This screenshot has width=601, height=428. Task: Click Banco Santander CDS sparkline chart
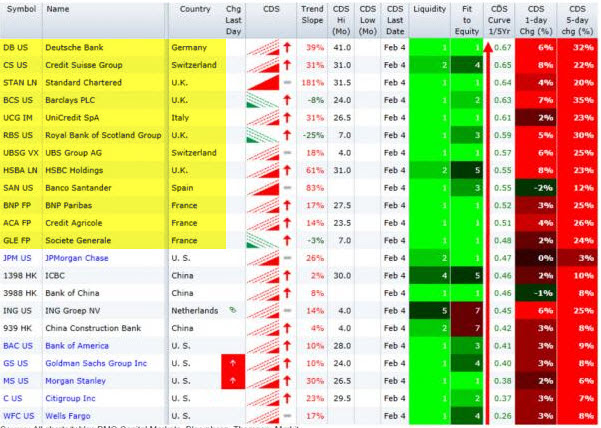263,188
